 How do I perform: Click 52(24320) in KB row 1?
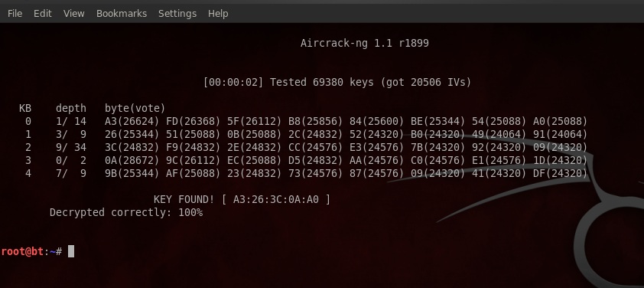(377, 135)
